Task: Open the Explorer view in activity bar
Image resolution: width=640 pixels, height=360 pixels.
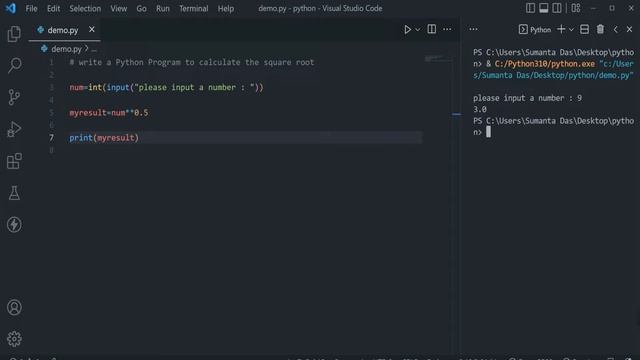Action: click(14, 34)
